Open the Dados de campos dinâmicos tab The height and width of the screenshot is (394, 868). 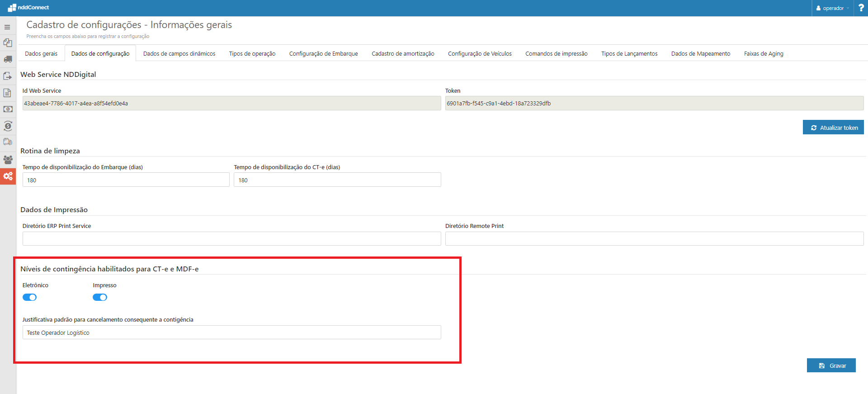(179, 53)
